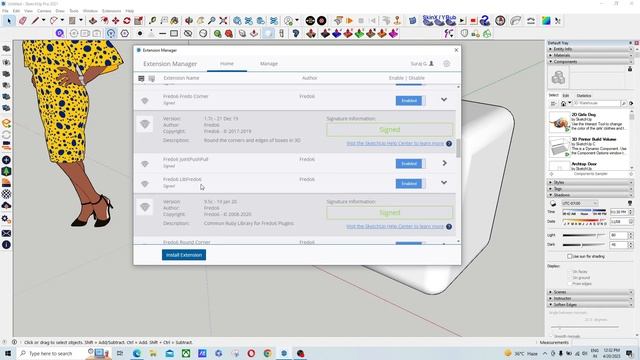Select the Line pencil tool
The width and height of the screenshot is (640, 360).
pyautogui.click(x=36, y=20)
